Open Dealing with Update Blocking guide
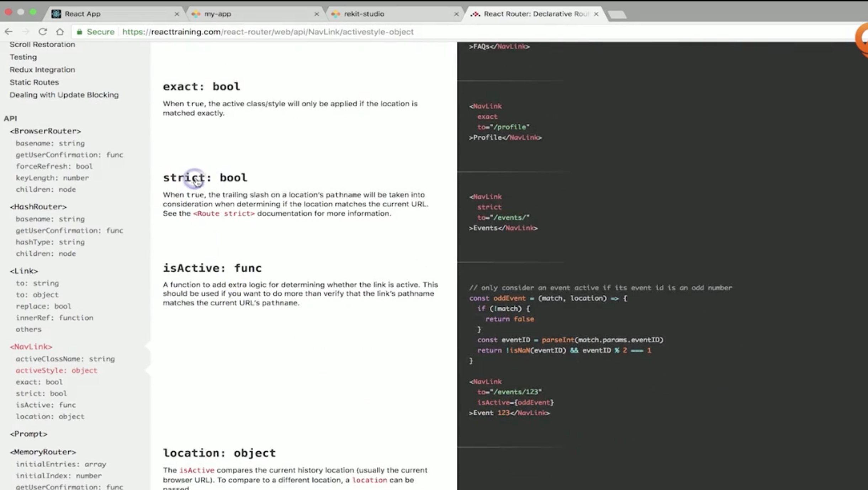This screenshot has width=868, height=490. (64, 95)
